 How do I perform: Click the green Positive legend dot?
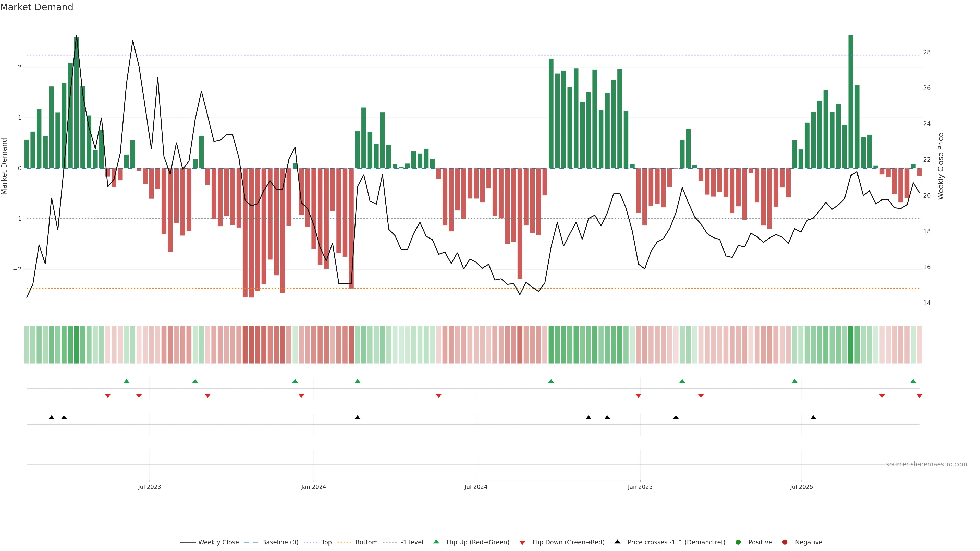pyautogui.click(x=738, y=542)
